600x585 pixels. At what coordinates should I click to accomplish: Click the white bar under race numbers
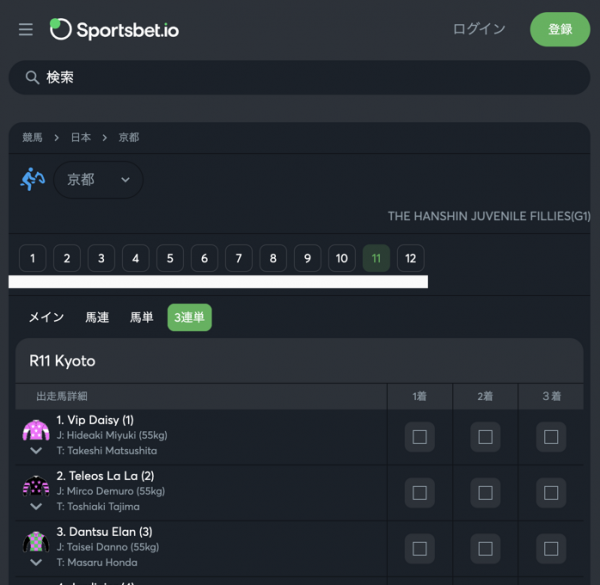click(x=218, y=282)
